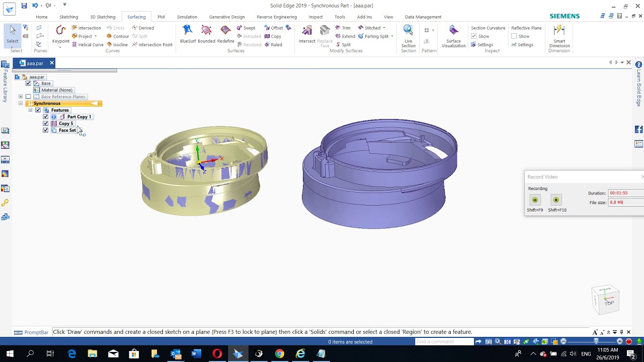Collapse the Features tree node
The height and width of the screenshot is (362, 644).
tap(30, 110)
